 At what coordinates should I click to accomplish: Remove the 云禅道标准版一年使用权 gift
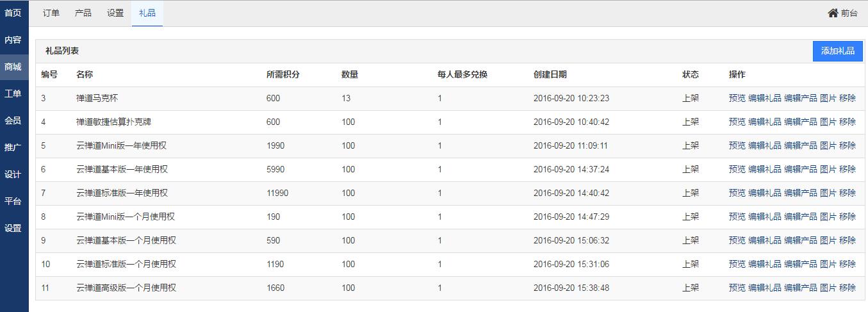click(x=848, y=193)
